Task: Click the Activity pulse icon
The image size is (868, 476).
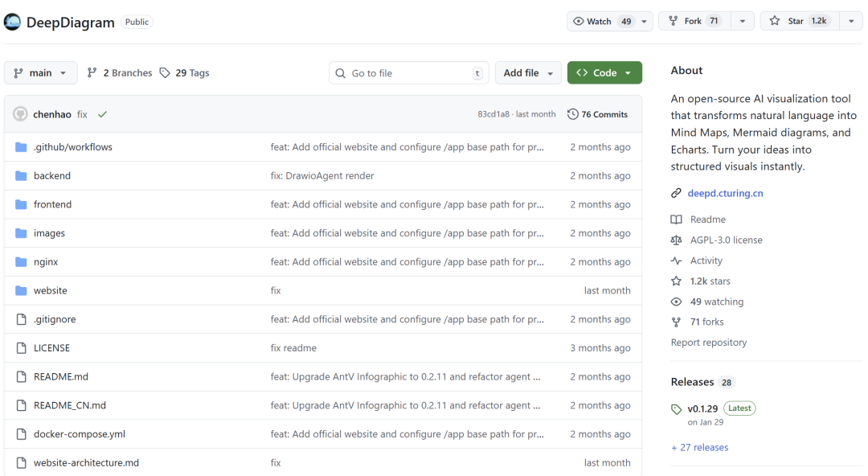Action: point(676,261)
